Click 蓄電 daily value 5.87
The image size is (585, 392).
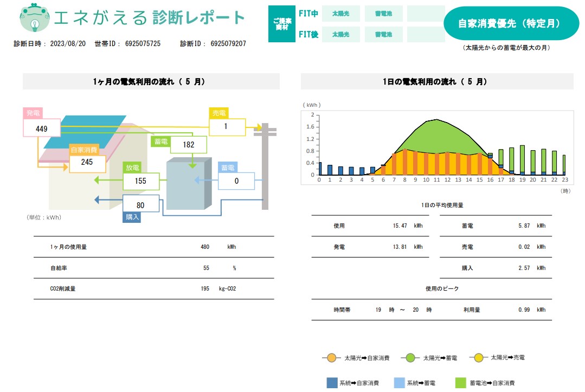524,226
